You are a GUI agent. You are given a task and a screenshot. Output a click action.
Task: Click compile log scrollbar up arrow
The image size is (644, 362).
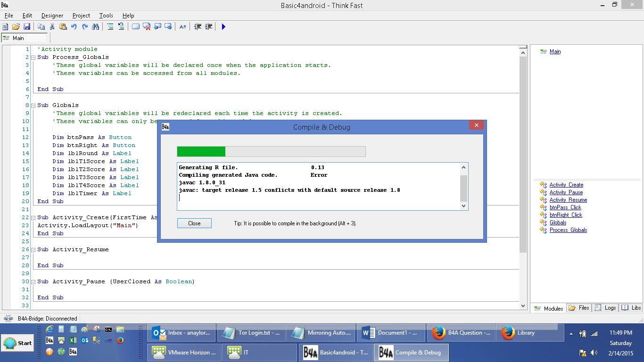tap(463, 167)
